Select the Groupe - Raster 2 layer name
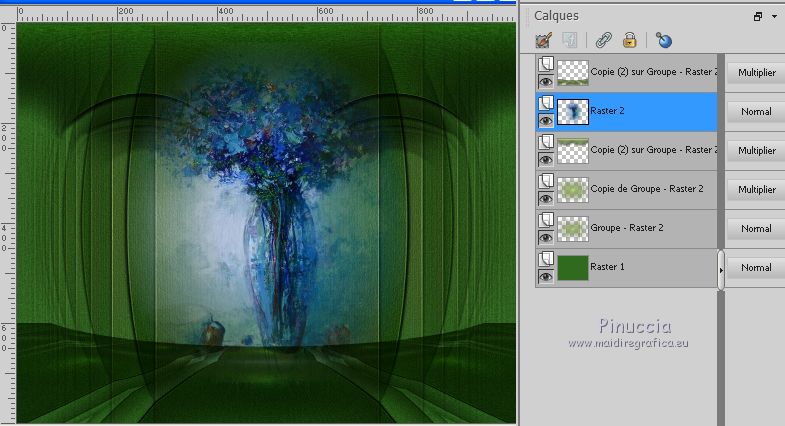The height and width of the screenshot is (426, 785). coord(627,228)
